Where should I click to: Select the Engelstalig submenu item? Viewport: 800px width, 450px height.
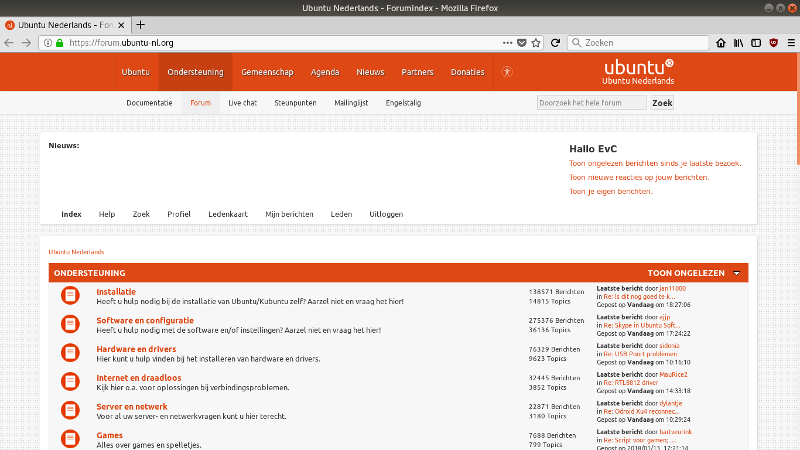pos(403,103)
